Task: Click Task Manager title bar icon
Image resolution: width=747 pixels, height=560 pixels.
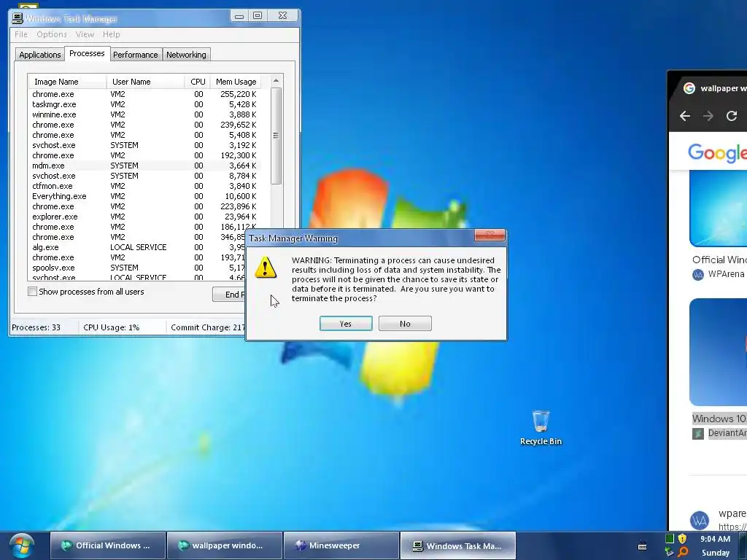Action: coord(18,18)
